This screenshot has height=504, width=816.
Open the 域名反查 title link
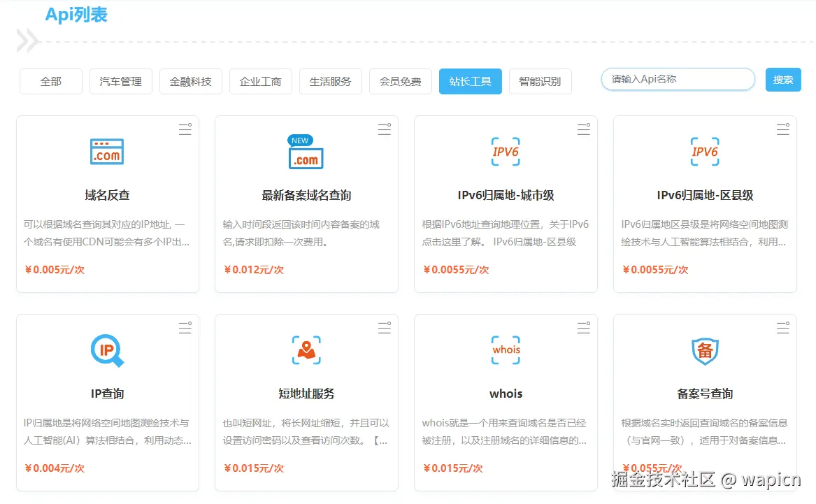click(107, 196)
